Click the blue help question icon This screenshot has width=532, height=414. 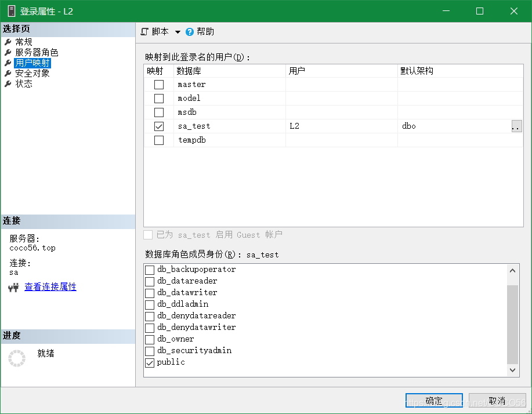pos(190,32)
